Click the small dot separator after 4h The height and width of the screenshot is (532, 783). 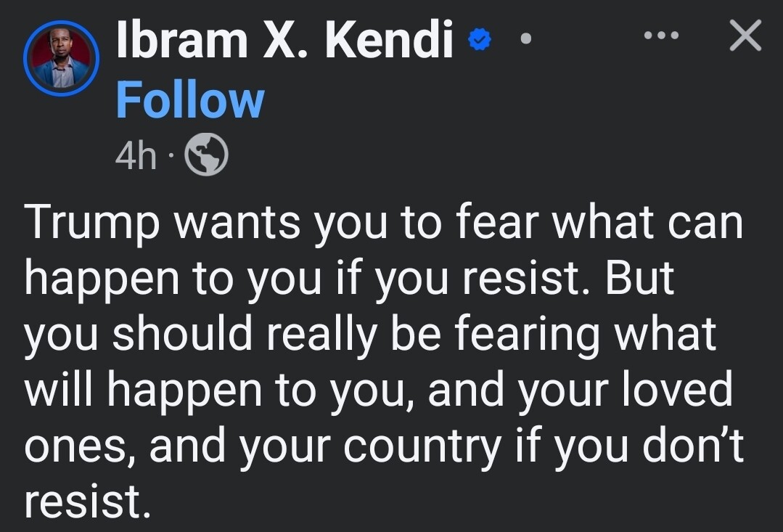point(171,155)
